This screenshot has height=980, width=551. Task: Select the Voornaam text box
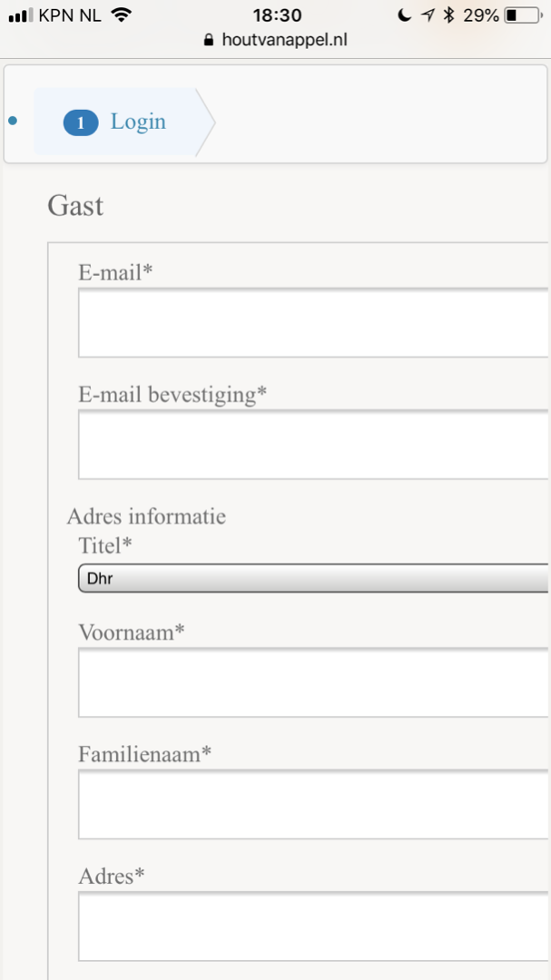pyautogui.click(x=313, y=682)
